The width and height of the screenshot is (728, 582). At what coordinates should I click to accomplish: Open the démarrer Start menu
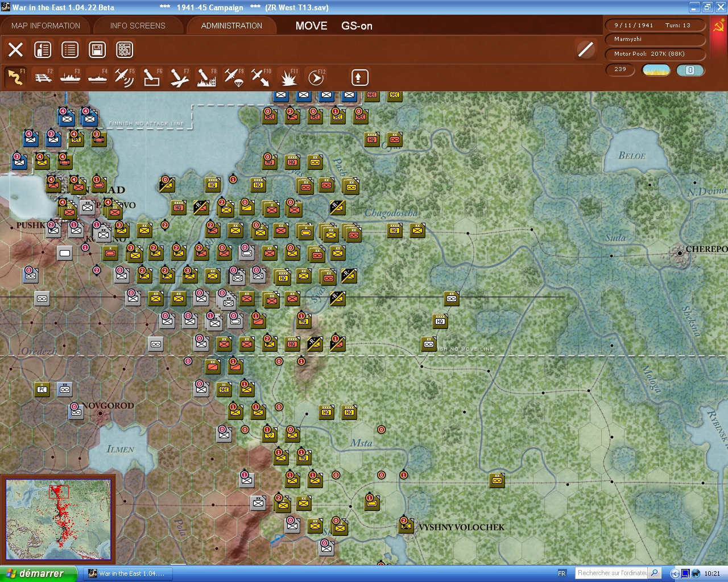[38, 573]
